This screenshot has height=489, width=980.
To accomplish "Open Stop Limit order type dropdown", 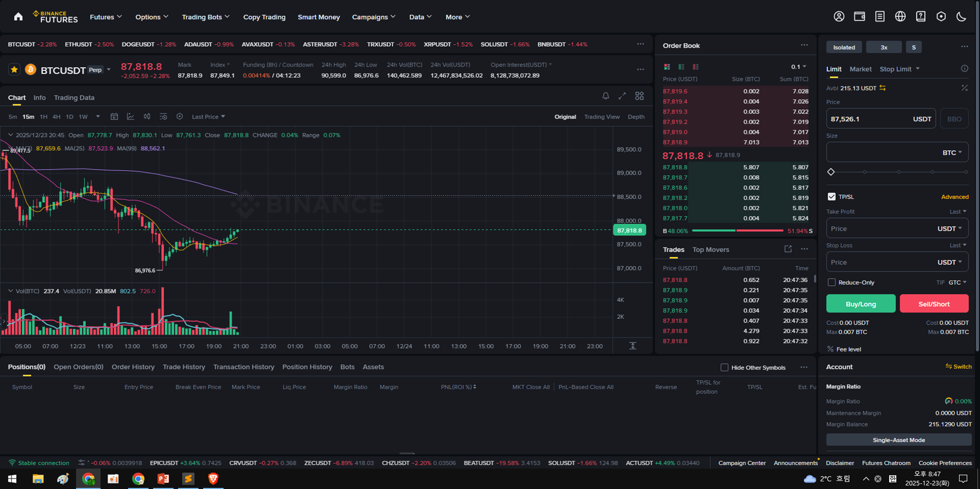I will (x=900, y=69).
